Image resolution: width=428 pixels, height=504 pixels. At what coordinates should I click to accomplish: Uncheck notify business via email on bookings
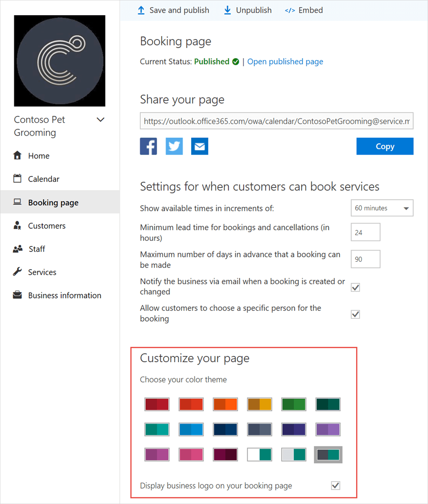tap(355, 287)
